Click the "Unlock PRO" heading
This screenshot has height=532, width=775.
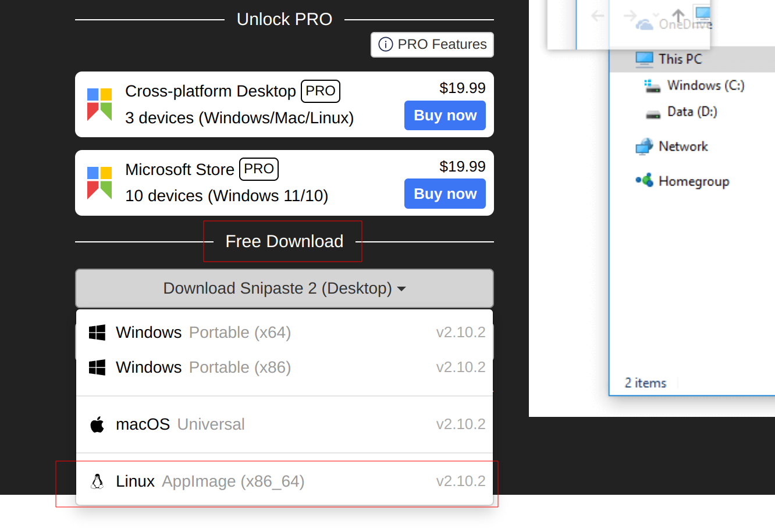pyautogui.click(x=285, y=19)
